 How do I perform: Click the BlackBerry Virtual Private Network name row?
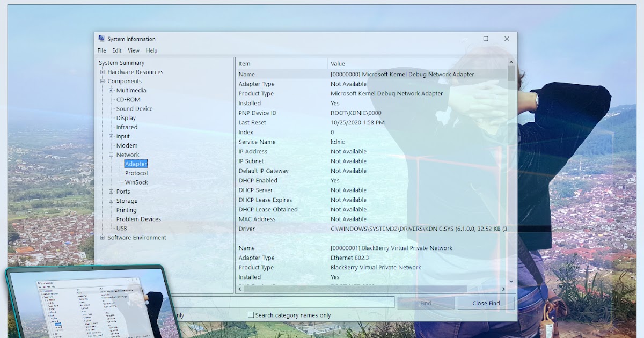pyautogui.click(x=371, y=248)
